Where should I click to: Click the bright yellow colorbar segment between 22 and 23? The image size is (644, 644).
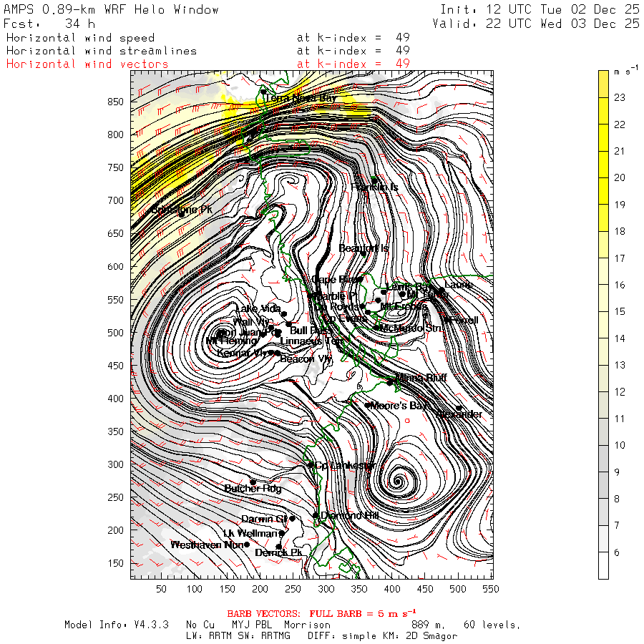[x=603, y=111]
